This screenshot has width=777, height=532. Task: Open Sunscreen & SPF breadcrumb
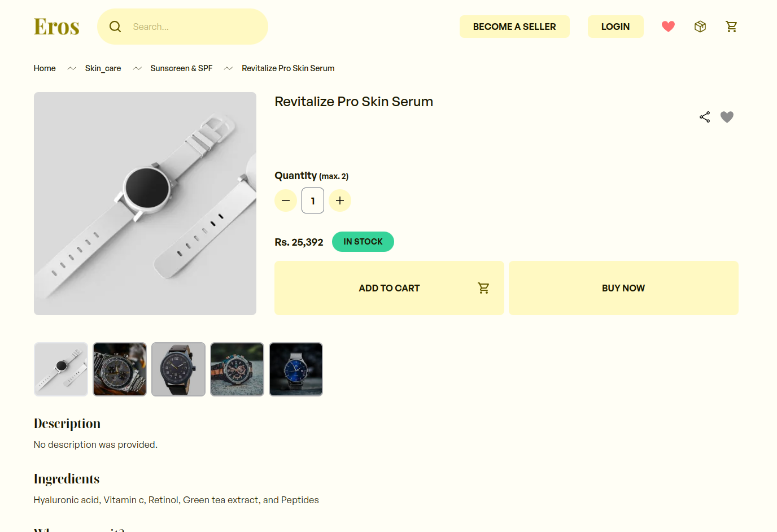click(x=181, y=68)
